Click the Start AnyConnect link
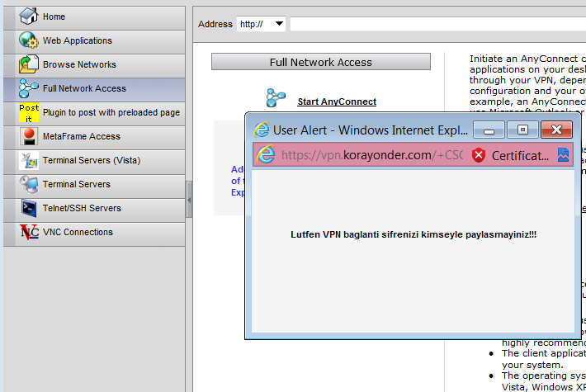 tap(337, 102)
